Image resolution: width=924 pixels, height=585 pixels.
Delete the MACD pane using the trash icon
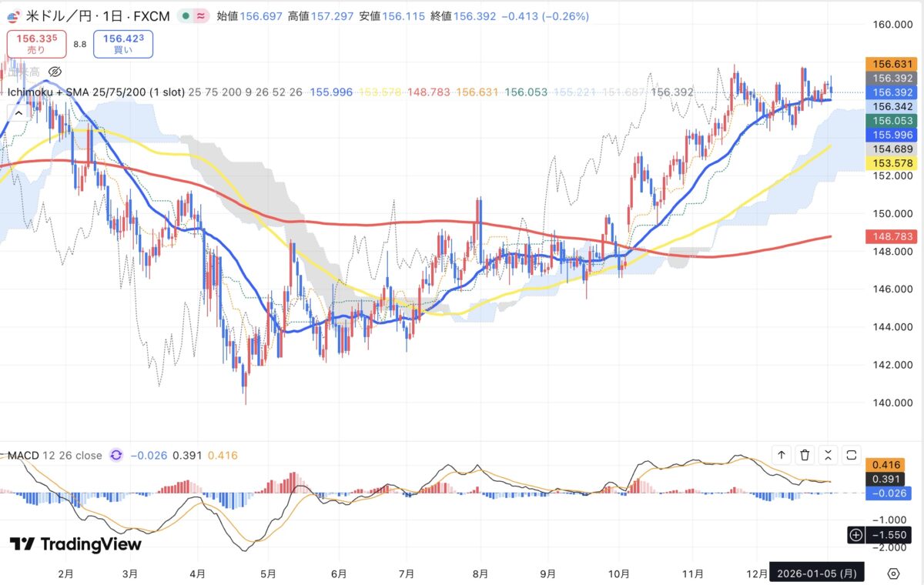[805, 456]
